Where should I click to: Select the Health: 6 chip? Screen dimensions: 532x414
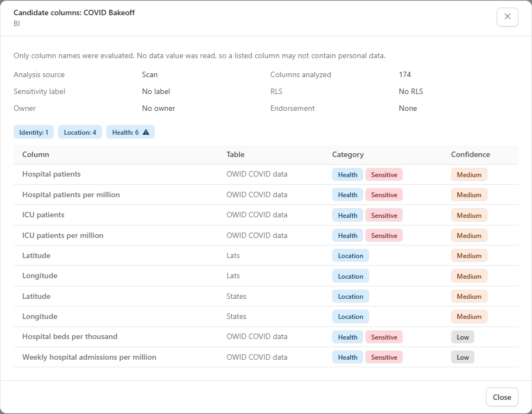pyautogui.click(x=130, y=132)
